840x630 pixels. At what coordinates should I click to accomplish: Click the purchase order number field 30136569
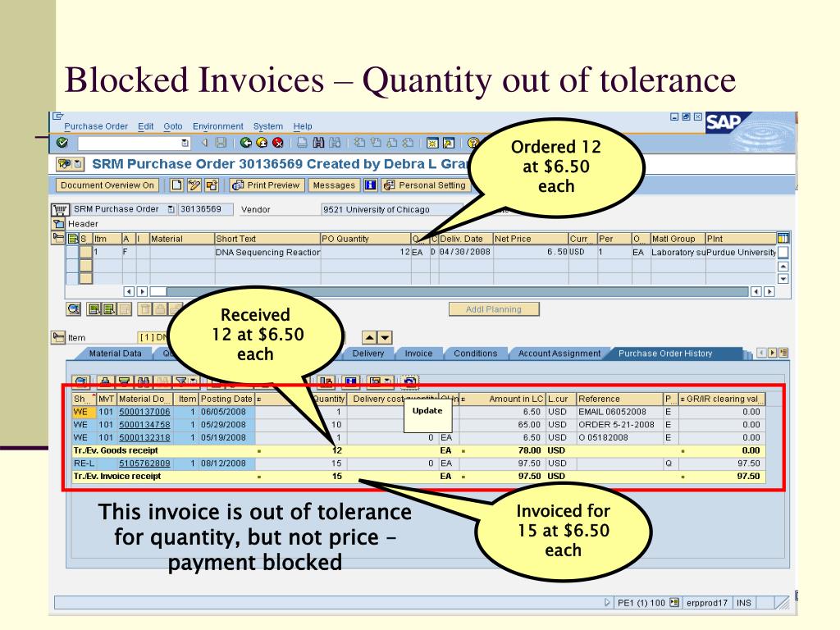pos(206,209)
